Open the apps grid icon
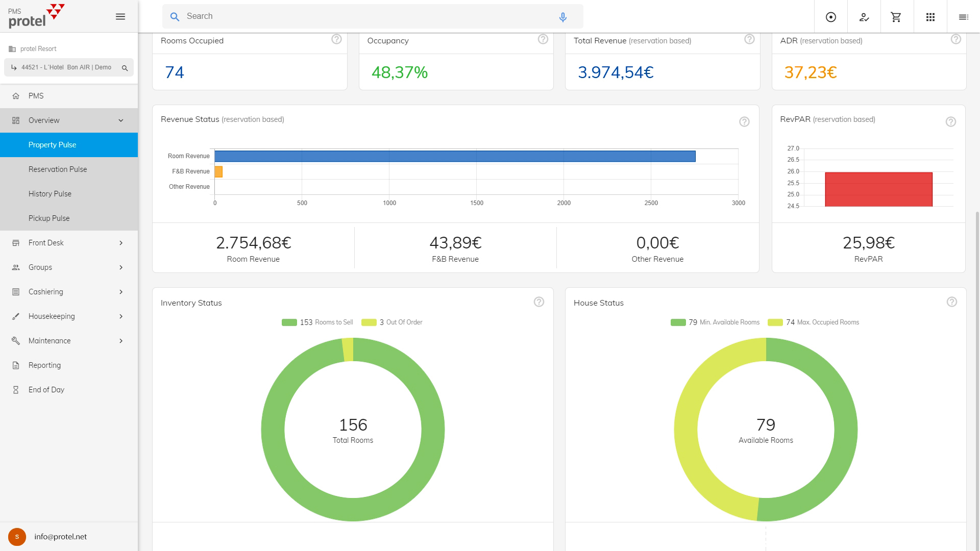The width and height of the screenshot is (980, 551). pos(930,17)
